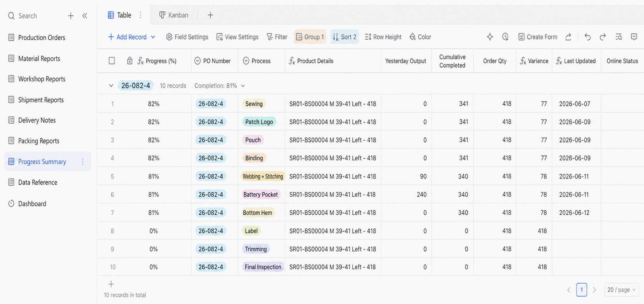The width and height of the screenshot is (644, 304).
Task: Open Progress Summary more options dots
Action: pos(83,161)
